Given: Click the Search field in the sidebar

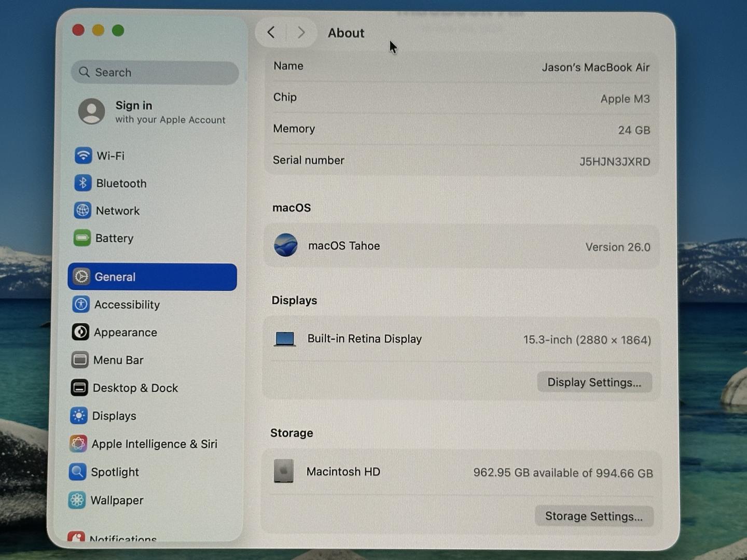Looking at the screenshot, I should coord(155,73).
